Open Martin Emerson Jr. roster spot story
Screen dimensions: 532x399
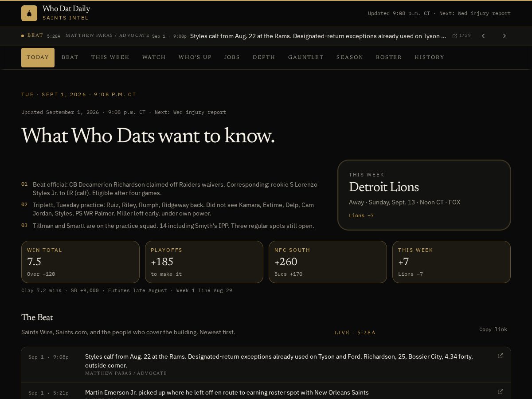pyautogui.click(x=227, y=392)
